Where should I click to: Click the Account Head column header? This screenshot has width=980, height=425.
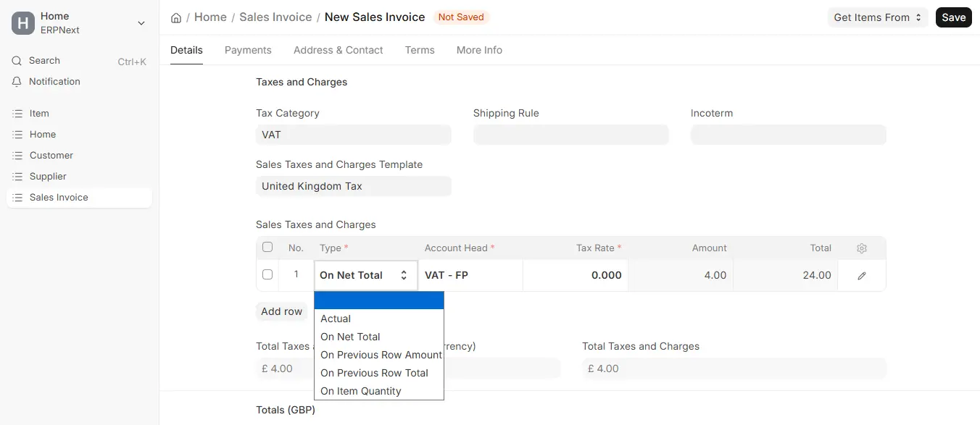[460, 248]
